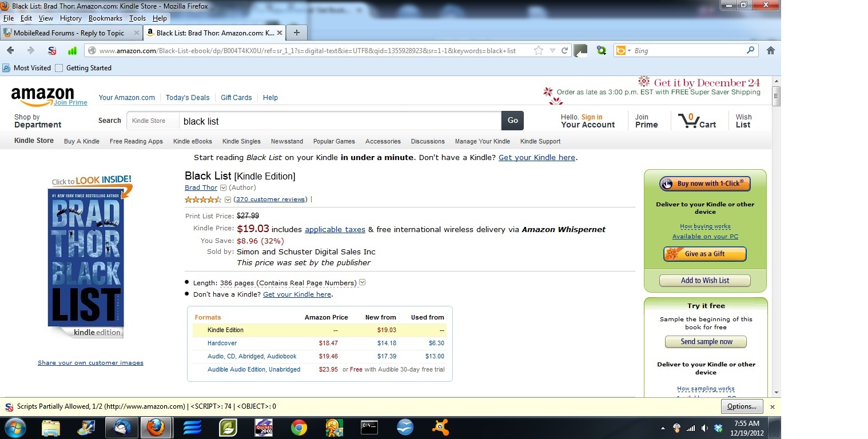Viewport: 868px width, 439px height.
Task: Open the Hardcover format link
Action: tap(222, 344)
